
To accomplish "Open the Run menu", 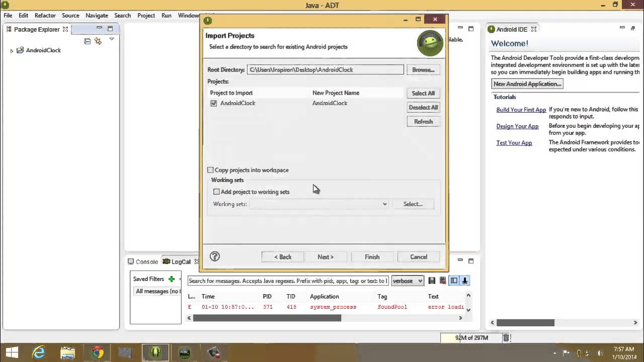I will click(x=167, y=16).
